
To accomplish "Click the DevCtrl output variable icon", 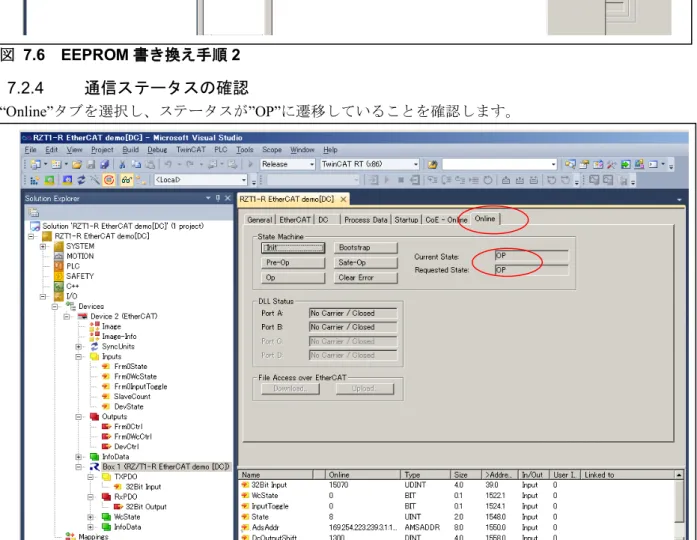I will [106, 446].
